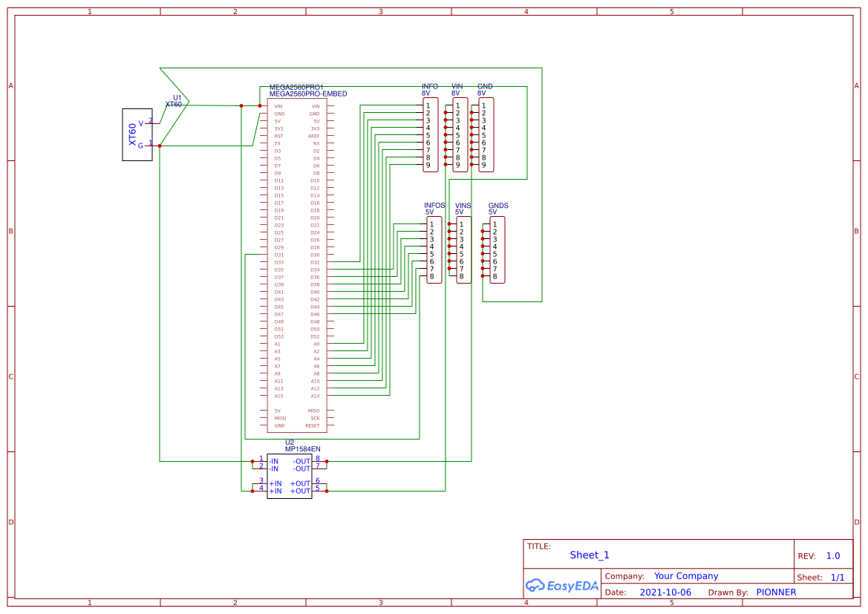Click the U2 designator label
The width and height of the screenshot is (868, 614).
pyautogui.click(x=290, y=442)
